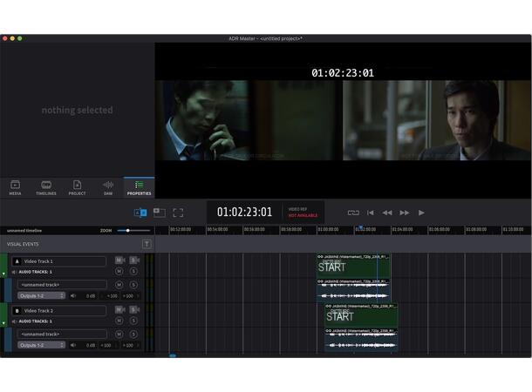
Task: Select the START video clip on Video Track 1
Action: 353,266
